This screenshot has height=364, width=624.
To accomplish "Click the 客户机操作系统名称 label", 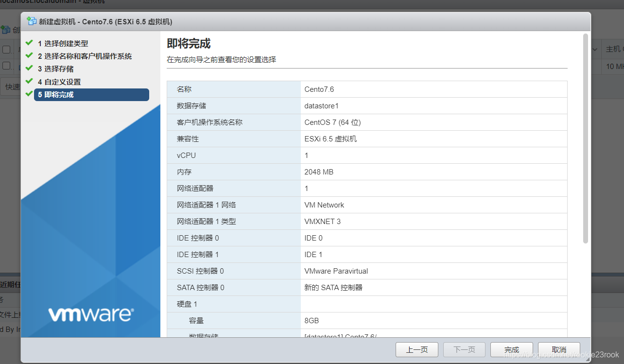I will (209, 122).
